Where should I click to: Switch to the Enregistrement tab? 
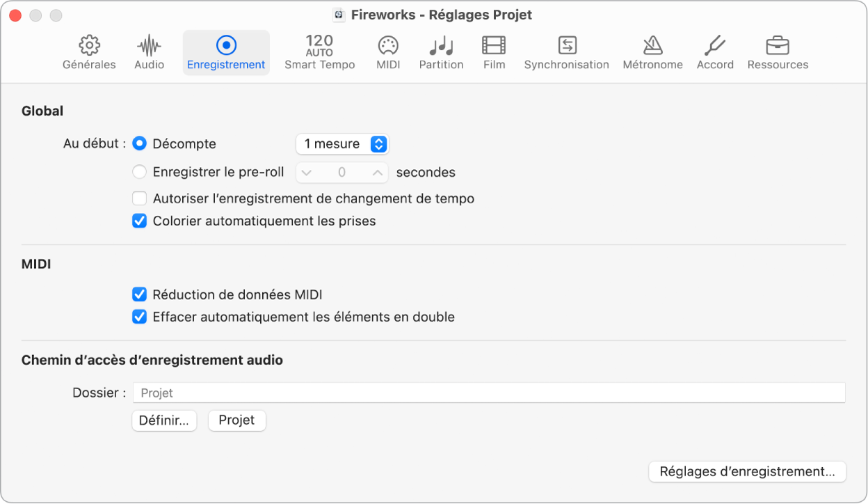[226, 50]
